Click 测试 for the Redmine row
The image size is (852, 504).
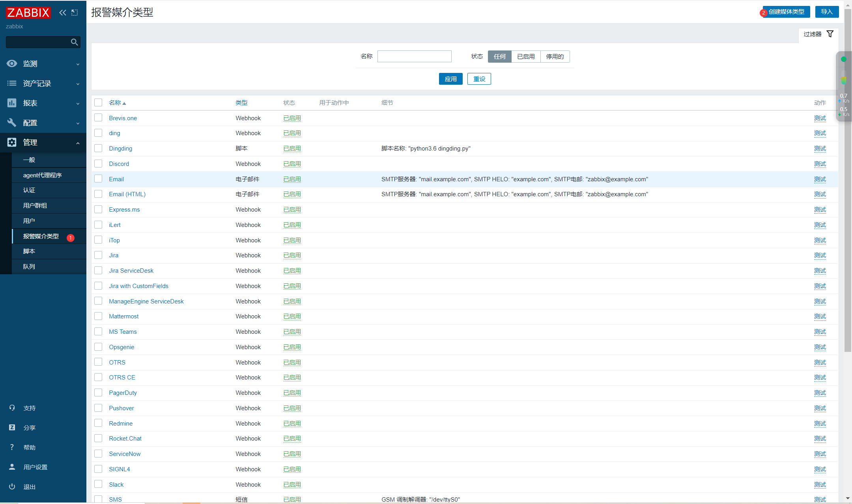point(820,423)
